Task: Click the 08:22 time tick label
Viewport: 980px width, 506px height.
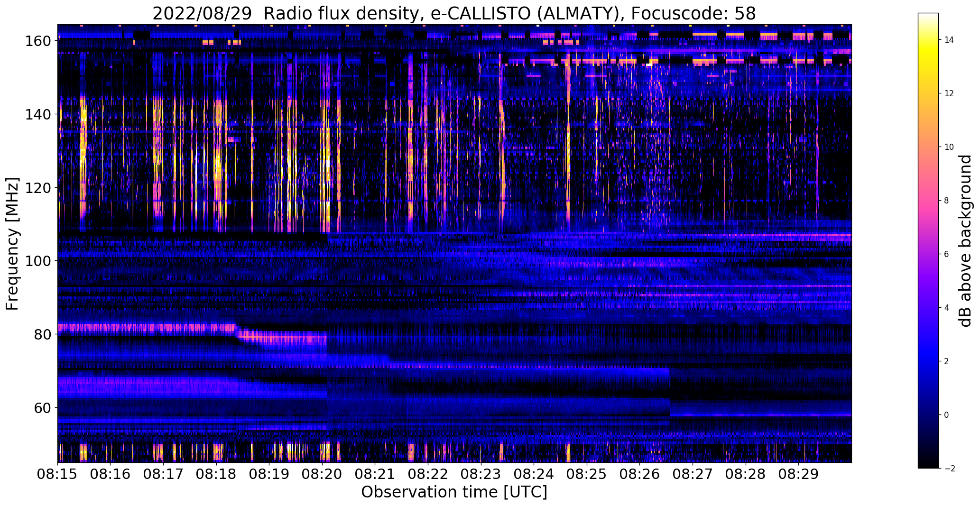Action: (x=428, y=474)
